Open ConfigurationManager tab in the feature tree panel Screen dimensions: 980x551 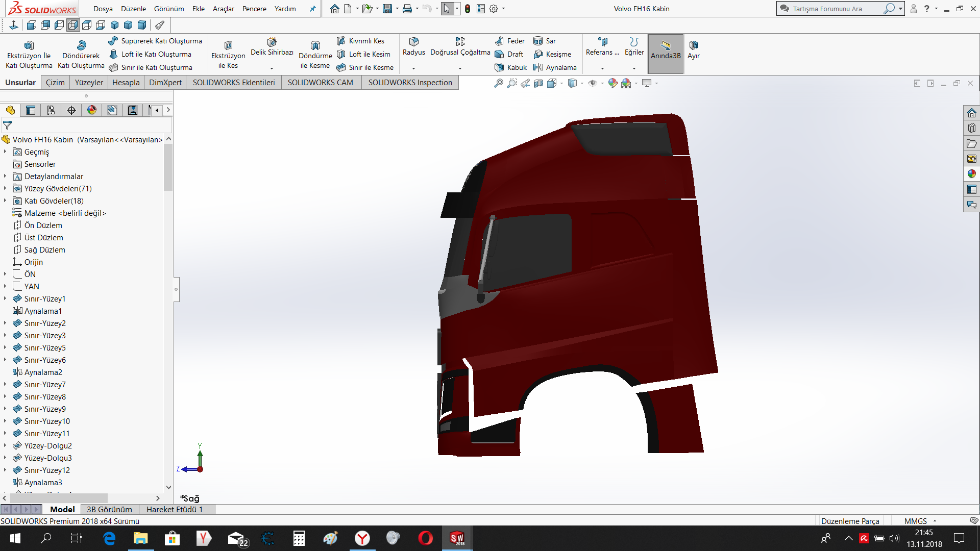(x=51, y=110)
